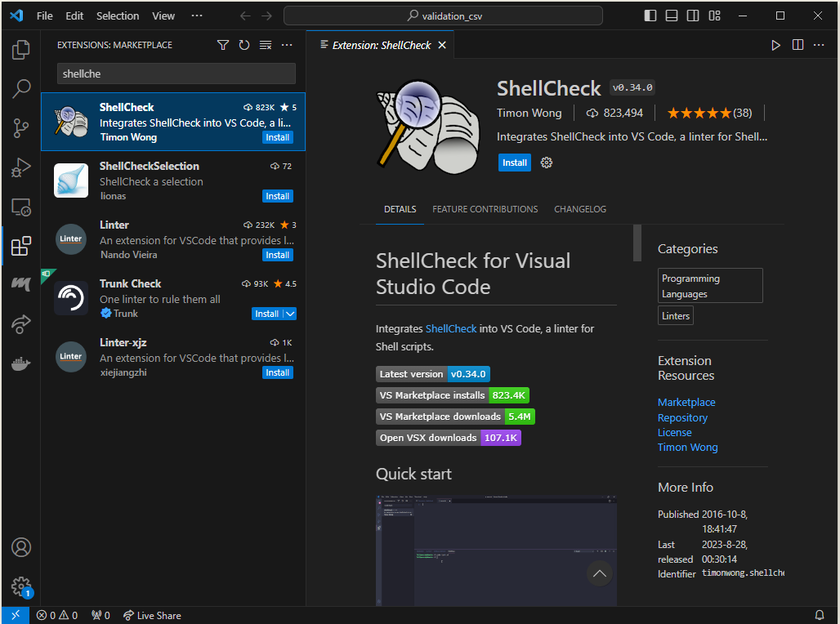
Task: Toggle the bottom panel layout button
Action: pos(672,16)
